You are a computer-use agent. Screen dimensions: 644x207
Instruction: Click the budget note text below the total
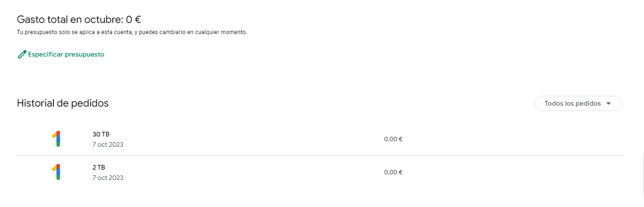pyautogui.click(x=132, y=32)
